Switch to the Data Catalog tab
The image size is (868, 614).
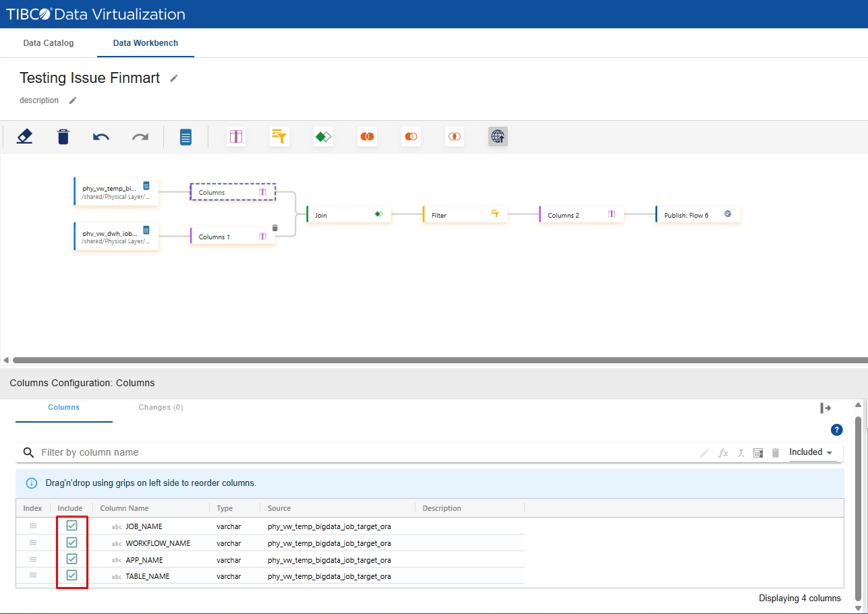click(49, 43)
